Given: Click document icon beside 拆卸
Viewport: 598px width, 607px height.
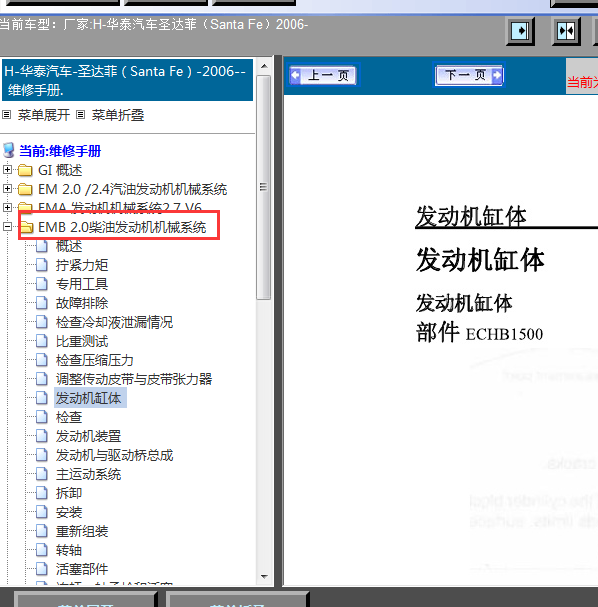Looking at the screenshot, I should tap(41, 493).
